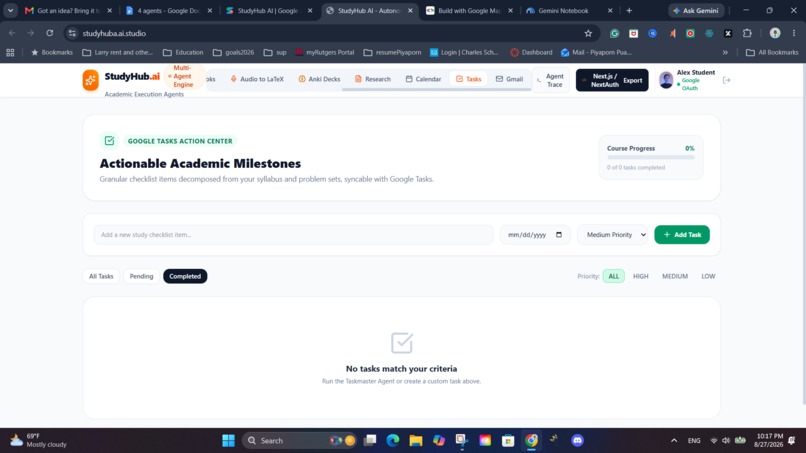Viewport: 806px width, 453px height.
Task: Click the green Add Task button
Action: pyautogui.click(x=682, y=234)
